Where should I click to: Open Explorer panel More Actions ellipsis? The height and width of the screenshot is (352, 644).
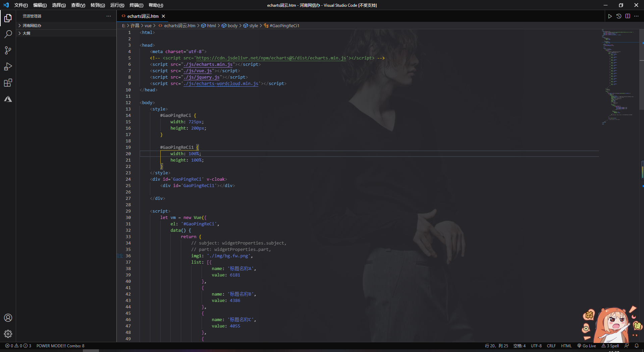click(109, 16)
